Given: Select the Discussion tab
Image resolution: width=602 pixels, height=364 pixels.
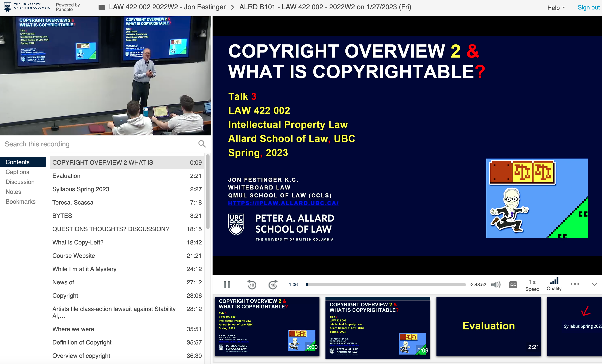Looking at the screenshot, I should (20, 182).
